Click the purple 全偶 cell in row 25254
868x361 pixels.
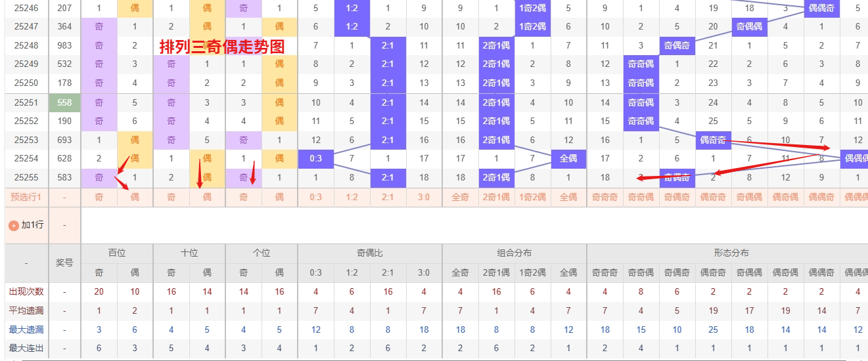(568, 158)
